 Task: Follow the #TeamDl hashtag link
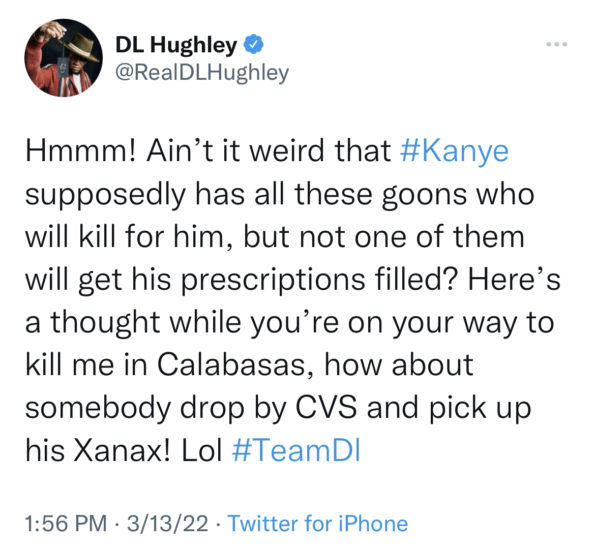(296, 450)
